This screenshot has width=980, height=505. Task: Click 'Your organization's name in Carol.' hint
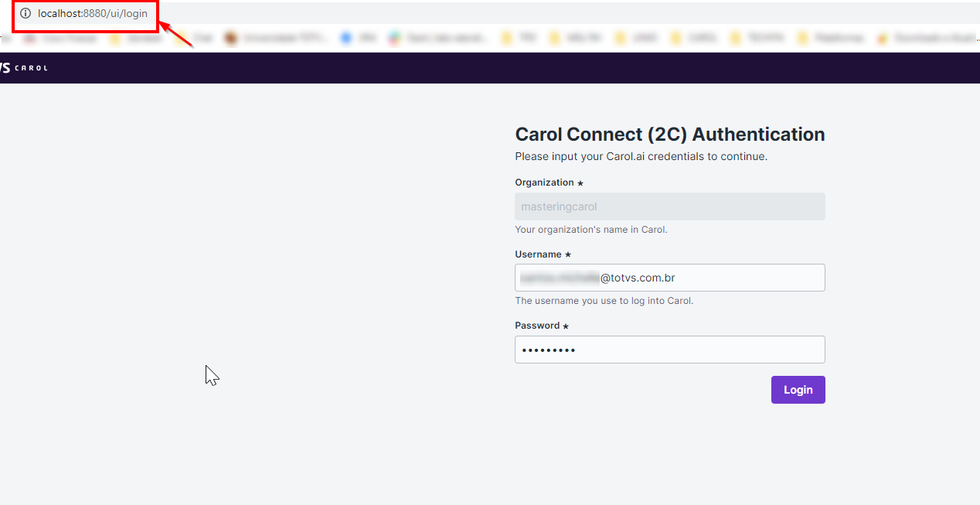591,230
